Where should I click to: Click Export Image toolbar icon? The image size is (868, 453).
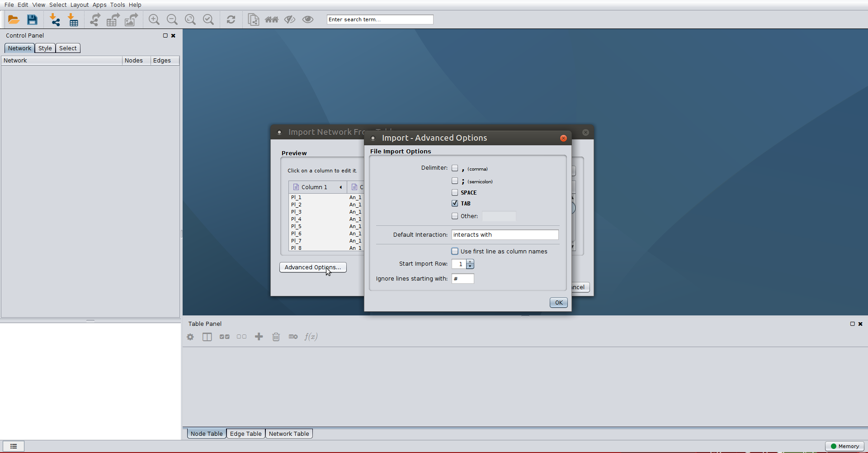[131, 19]
